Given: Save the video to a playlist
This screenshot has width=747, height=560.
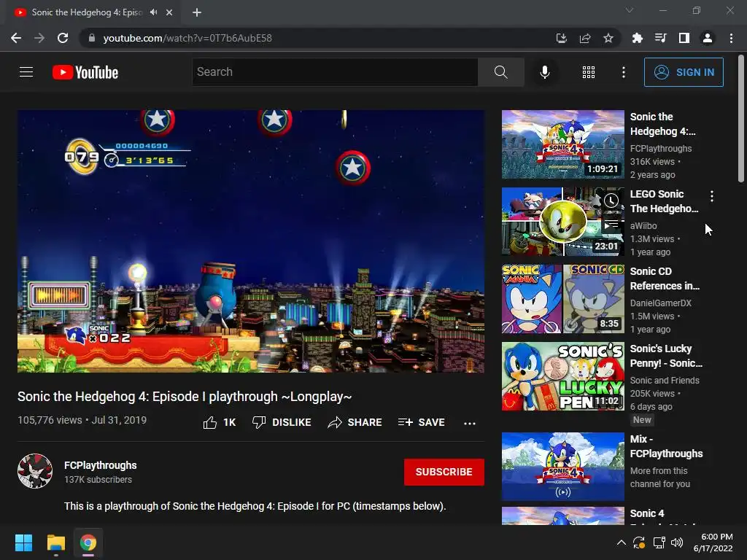Looking at the screenshot, I should (421, 422).
